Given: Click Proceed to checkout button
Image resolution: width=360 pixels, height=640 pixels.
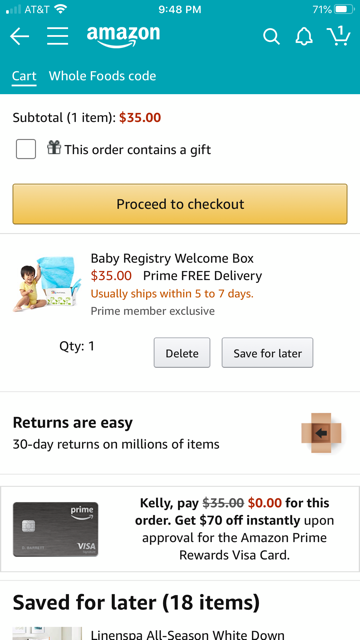Looking at the screenshot, I should 180,204.
